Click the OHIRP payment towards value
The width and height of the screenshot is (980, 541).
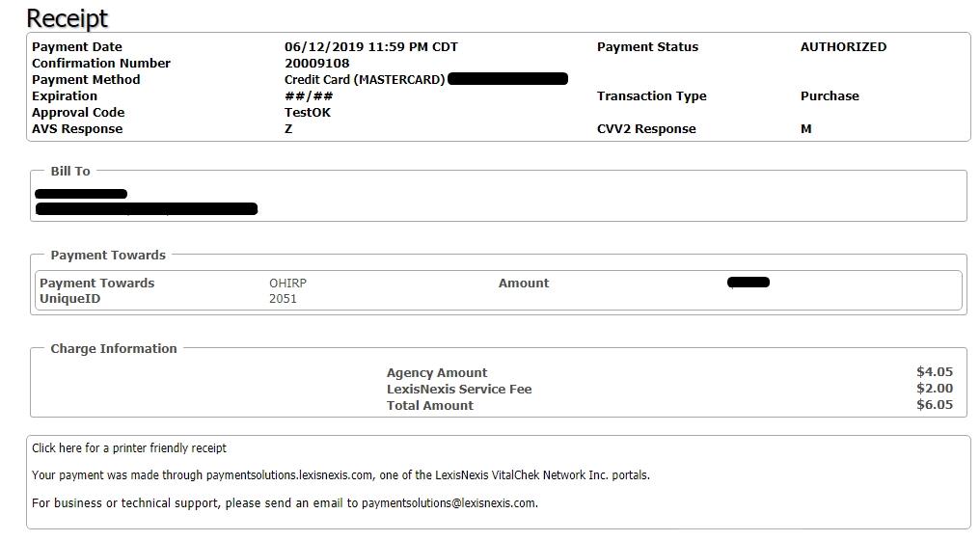(x=287, y=283)
